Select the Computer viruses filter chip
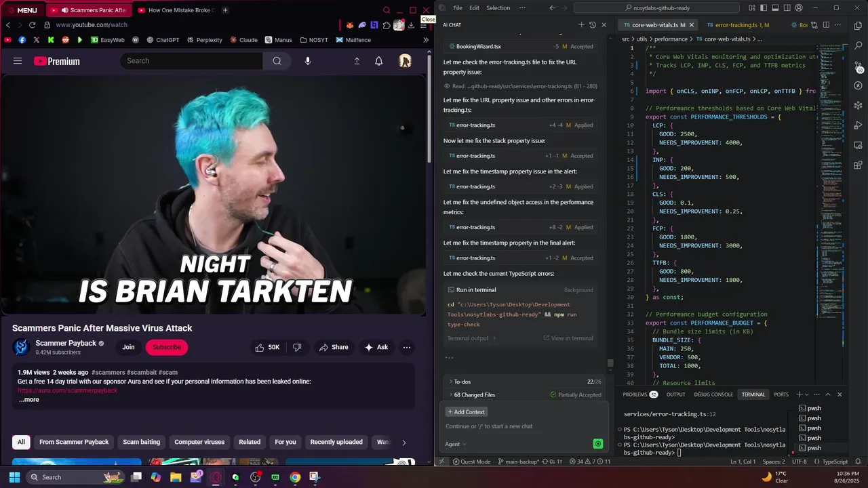 point(199,442)
